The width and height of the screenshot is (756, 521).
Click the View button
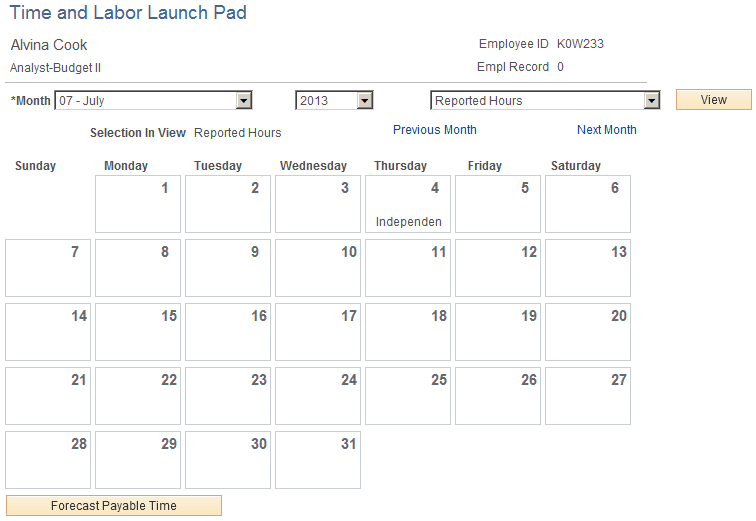click(x=714, y=99)
